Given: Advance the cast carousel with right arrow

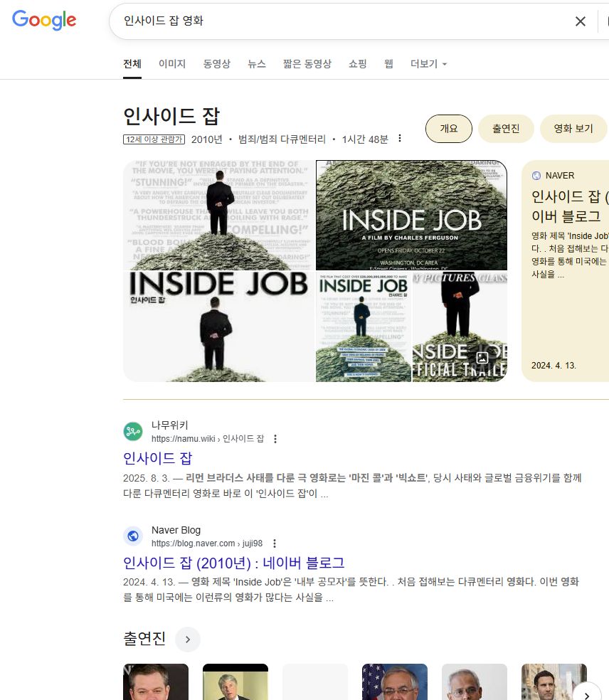Looking at the screenshot, I should [x=587, y=694].
